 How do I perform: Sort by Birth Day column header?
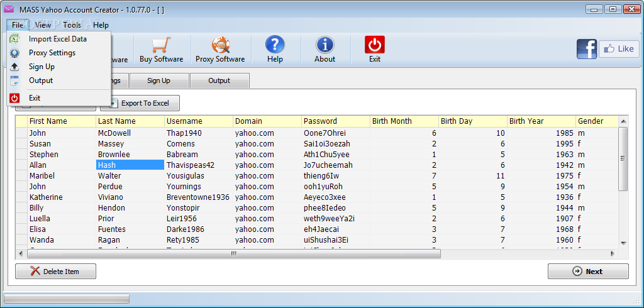[x=473, y=121]
